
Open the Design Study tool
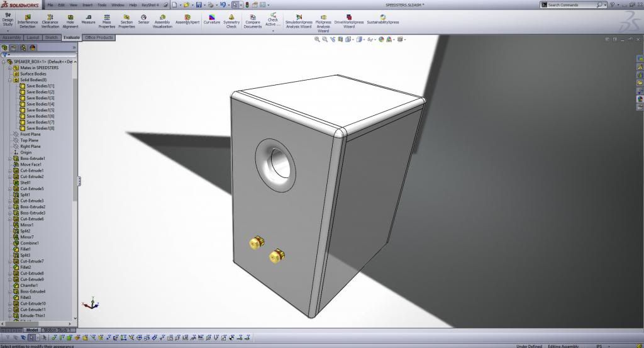point(8,20)
